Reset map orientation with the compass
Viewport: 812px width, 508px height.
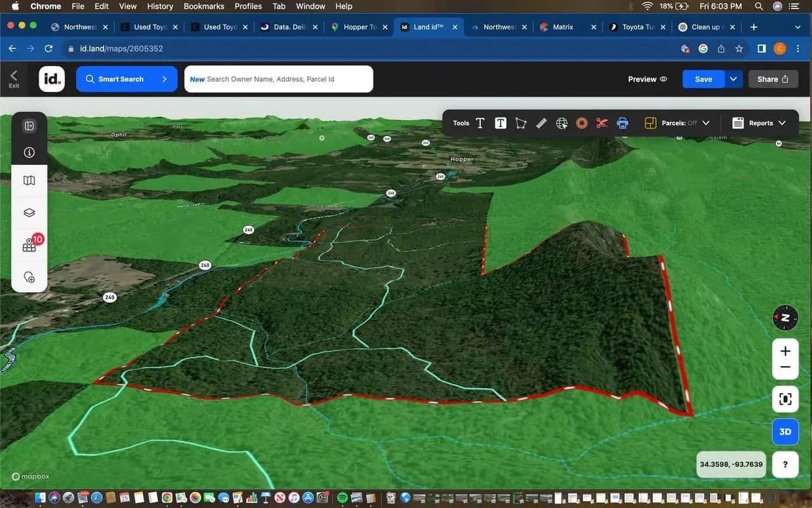[x=785, y=317]
